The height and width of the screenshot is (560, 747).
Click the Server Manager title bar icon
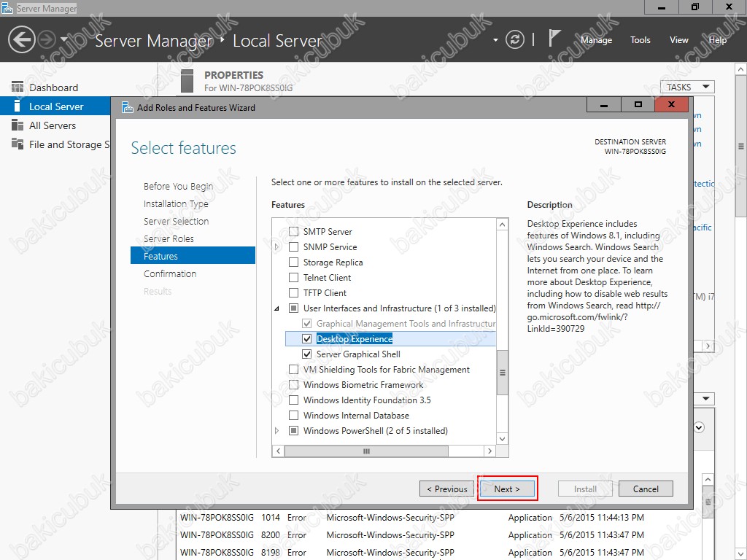pyautogui.click(x=7, y=8)
